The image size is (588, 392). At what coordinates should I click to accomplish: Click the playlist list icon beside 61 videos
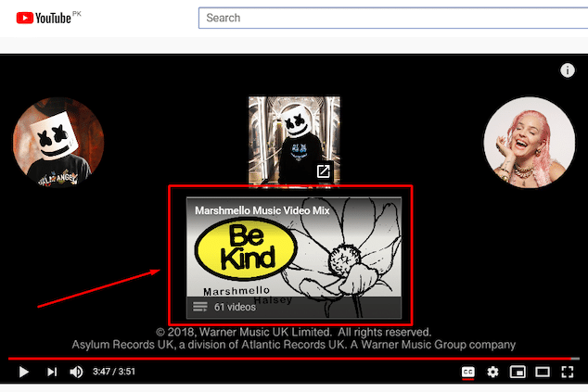(x=200, y=307)
